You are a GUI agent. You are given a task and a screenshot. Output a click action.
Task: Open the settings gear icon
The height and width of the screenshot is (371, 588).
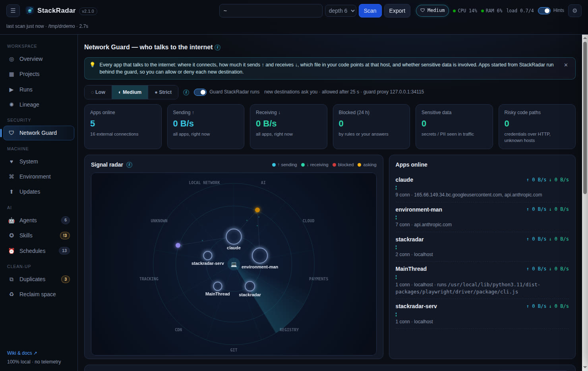coord(574,11)
